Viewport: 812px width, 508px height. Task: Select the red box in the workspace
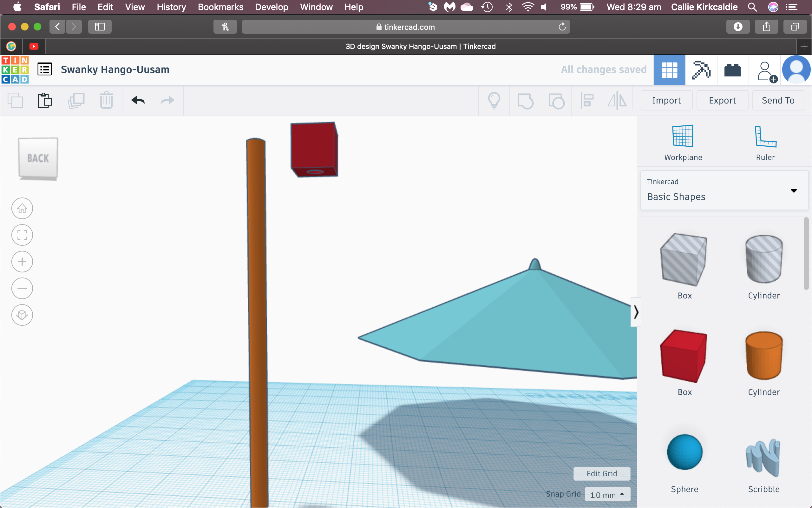click(x=314, y=149)
